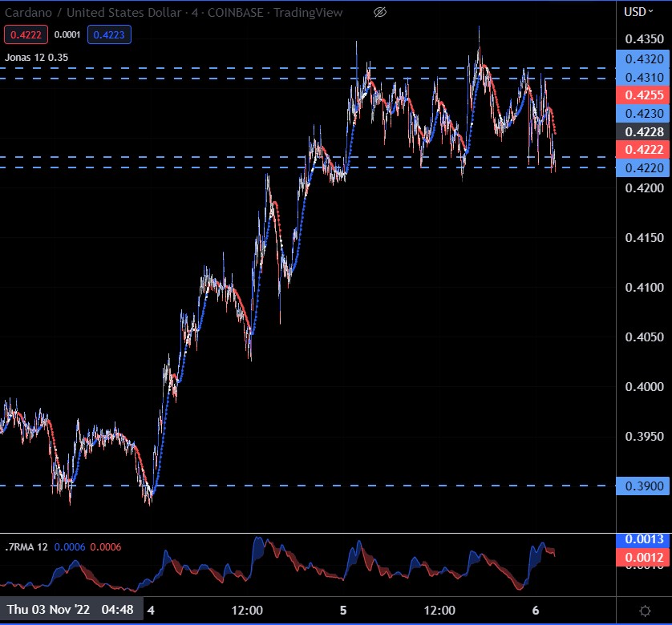
Task: Click the 0.4320 price level label
Action: 644,58
